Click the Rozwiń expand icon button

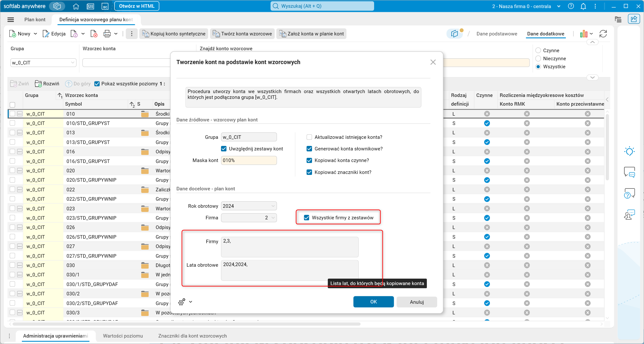click(x=47, y=84)
